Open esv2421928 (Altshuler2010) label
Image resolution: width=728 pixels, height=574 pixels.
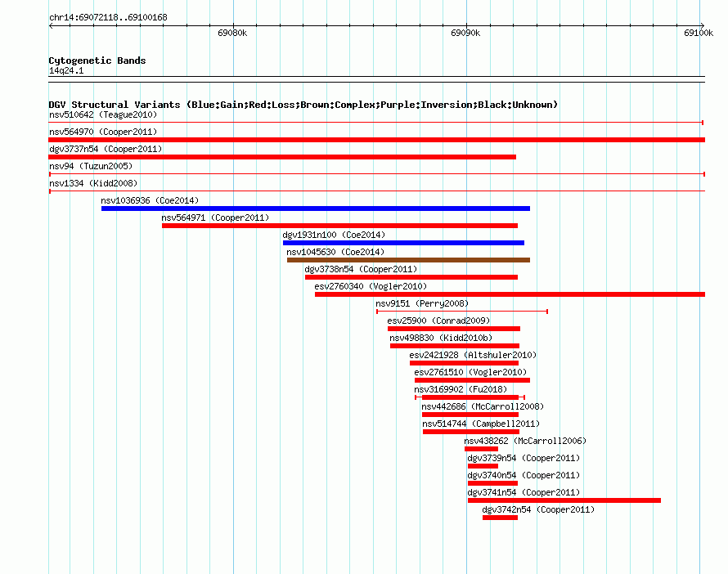(x=473, y=355)
